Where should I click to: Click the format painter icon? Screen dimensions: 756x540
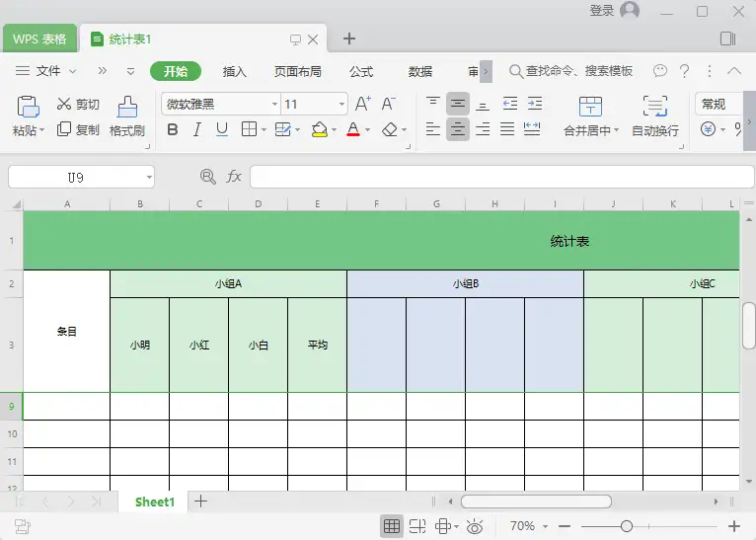click(126, 107)
